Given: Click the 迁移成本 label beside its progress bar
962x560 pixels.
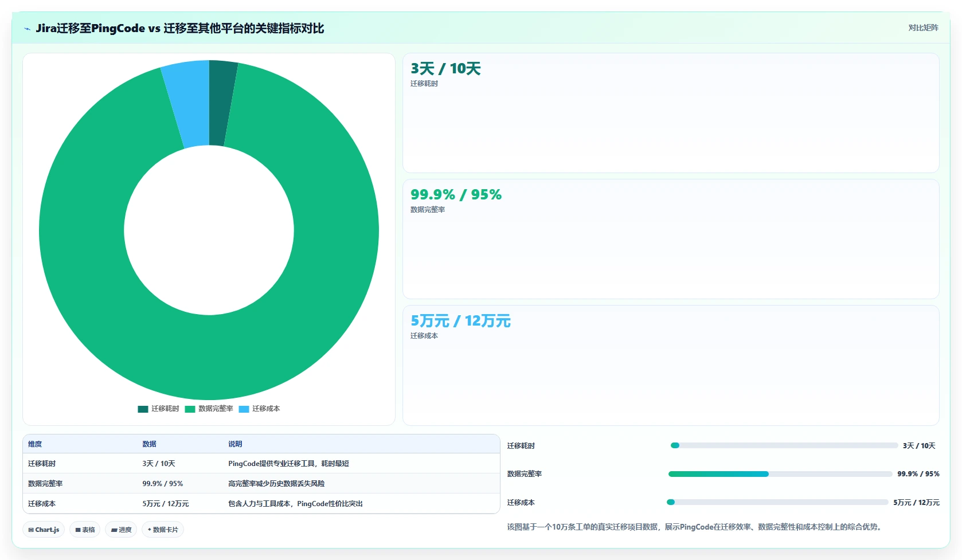Looking at the screenshot, I should pos(521,503).
